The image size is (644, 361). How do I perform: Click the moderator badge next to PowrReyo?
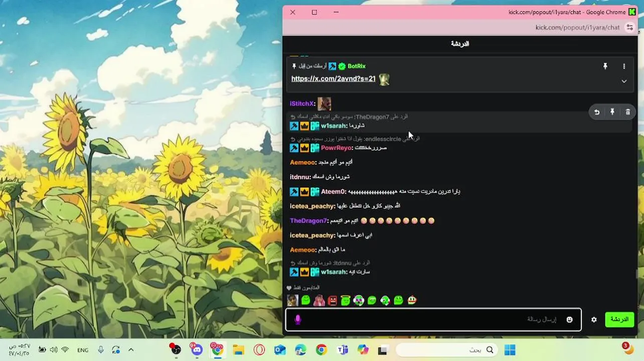click(294, 148)
